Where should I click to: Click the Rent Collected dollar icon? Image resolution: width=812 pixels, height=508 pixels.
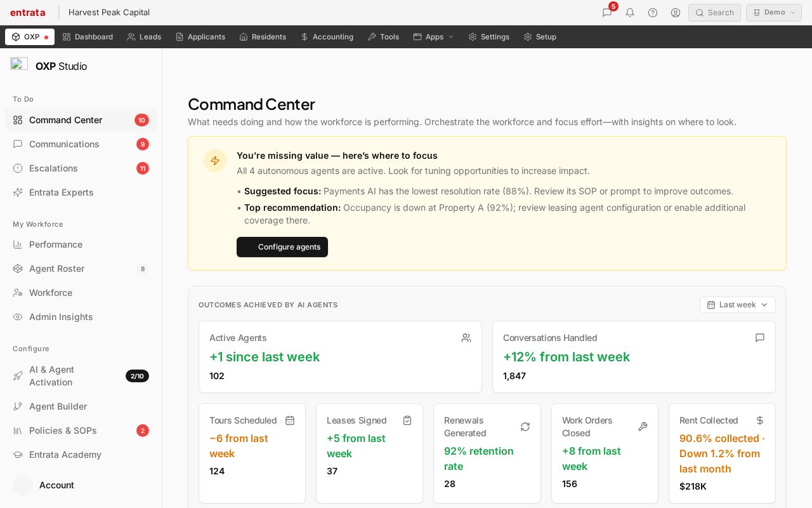(x=760, y=420)
